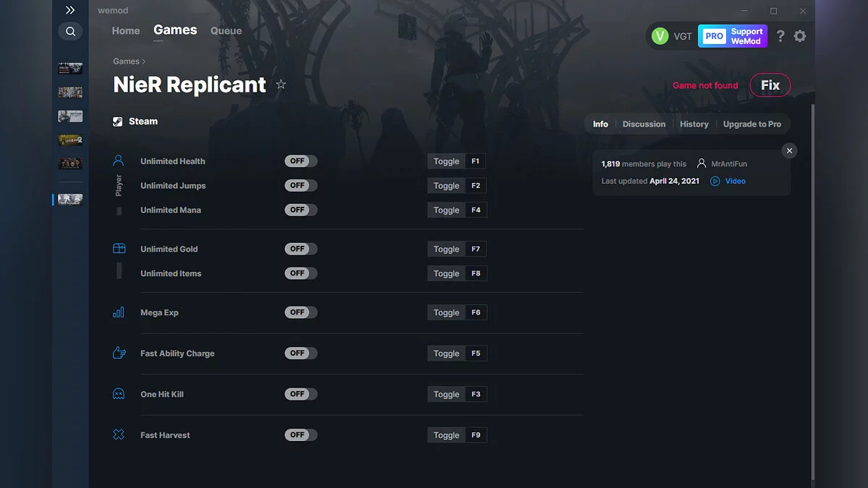Expand the sidebar with double chevron icon
The width and height of the screenshot is (868, 488).
tap(70, 10)
